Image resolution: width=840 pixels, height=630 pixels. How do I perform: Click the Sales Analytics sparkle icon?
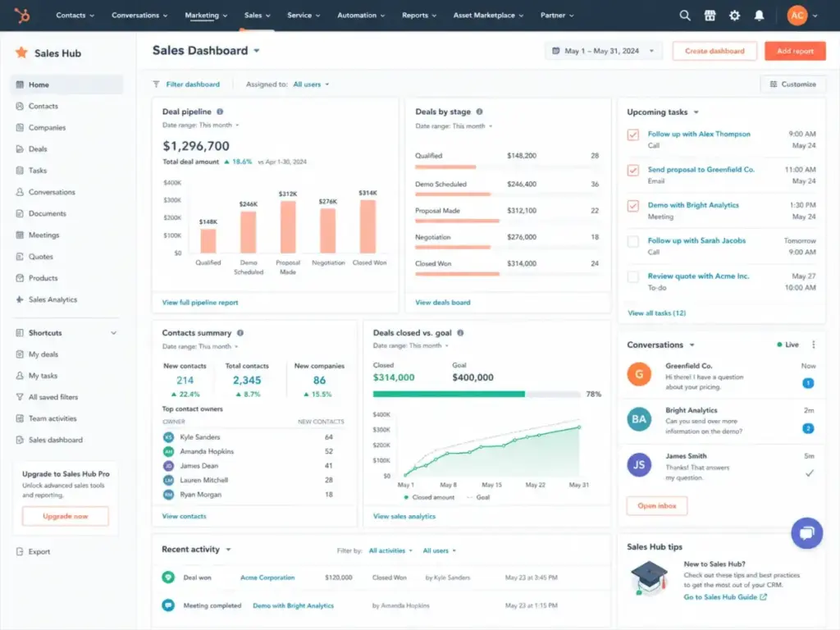point(20,299)
